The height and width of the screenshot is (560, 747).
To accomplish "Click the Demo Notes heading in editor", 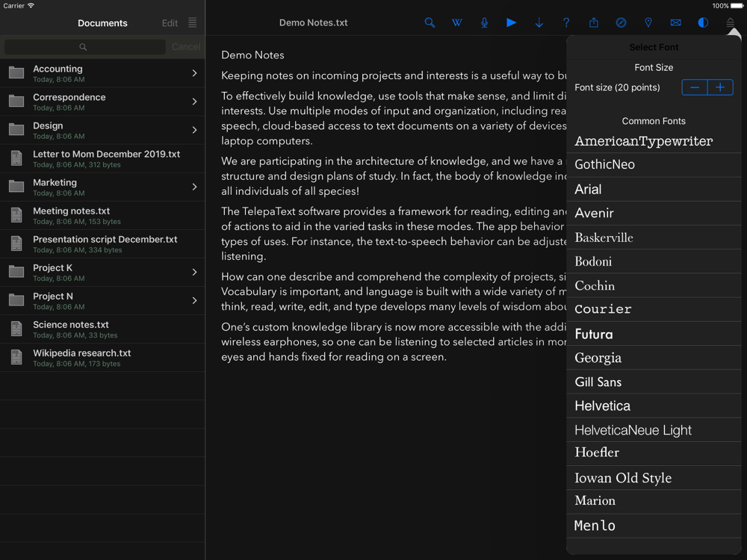I will tap(252, 55).
